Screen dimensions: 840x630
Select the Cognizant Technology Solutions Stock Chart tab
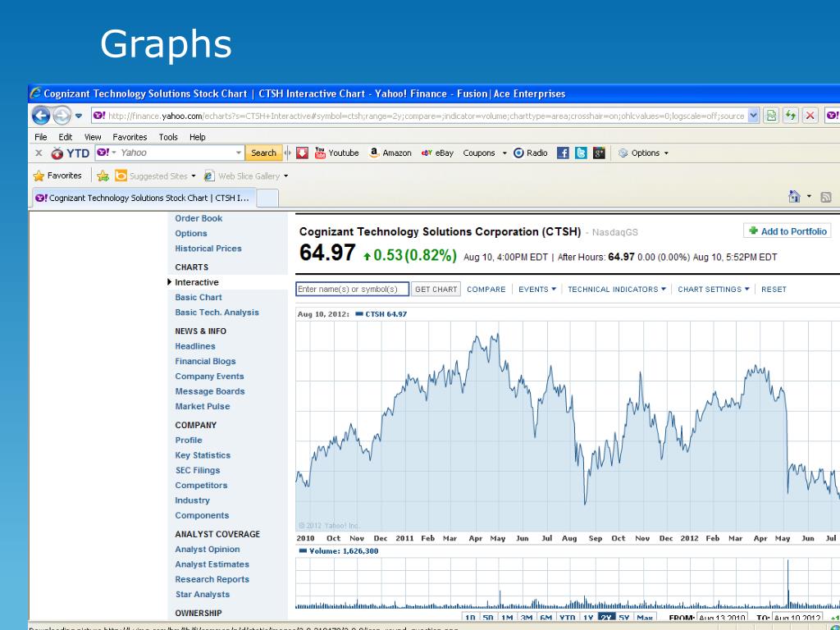point(144,198)
